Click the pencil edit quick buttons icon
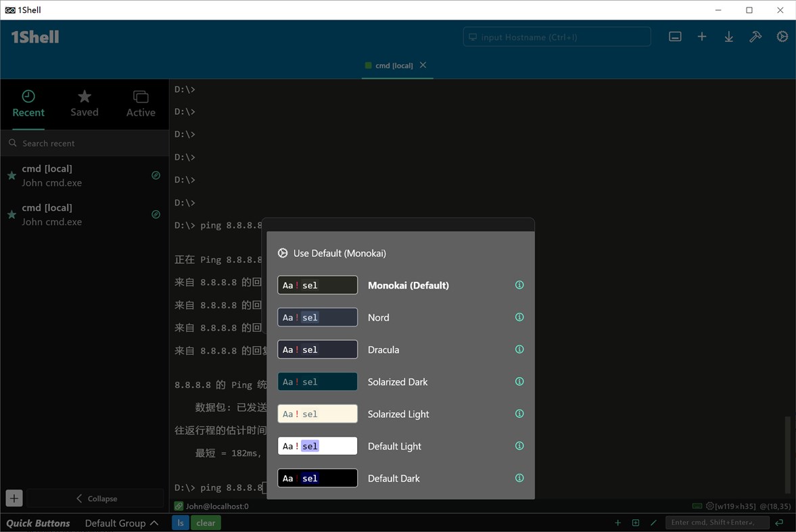The height and width of the screenshot is (532, 796). click(653, 523)
